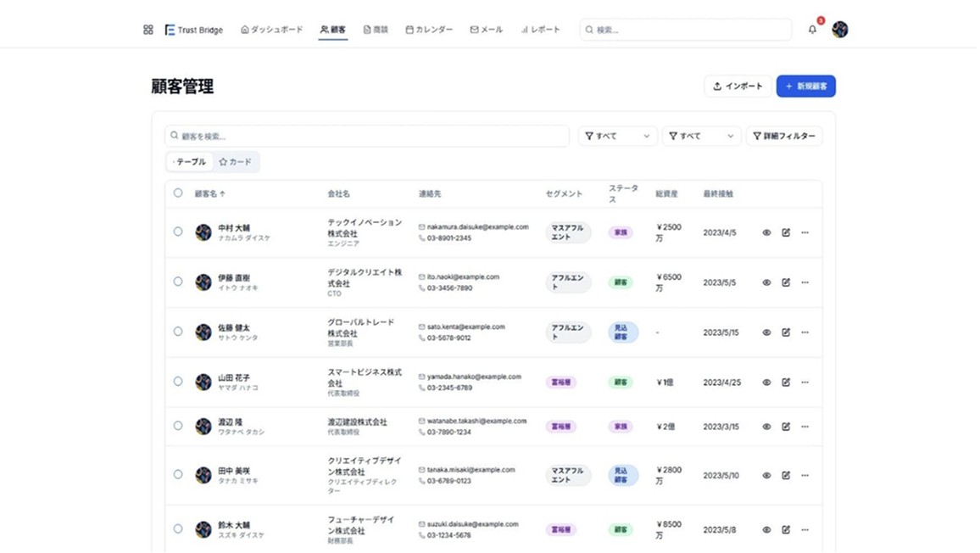The width and height of the screenshot is (980, 553).
Task: Click the notification bell icon
Action: [x=812, y=30]
